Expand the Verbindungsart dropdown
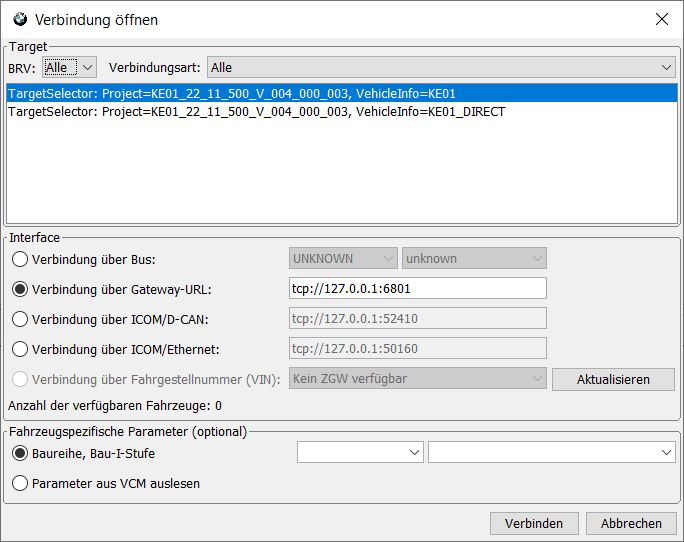684x542 pixels. [440, 67]
